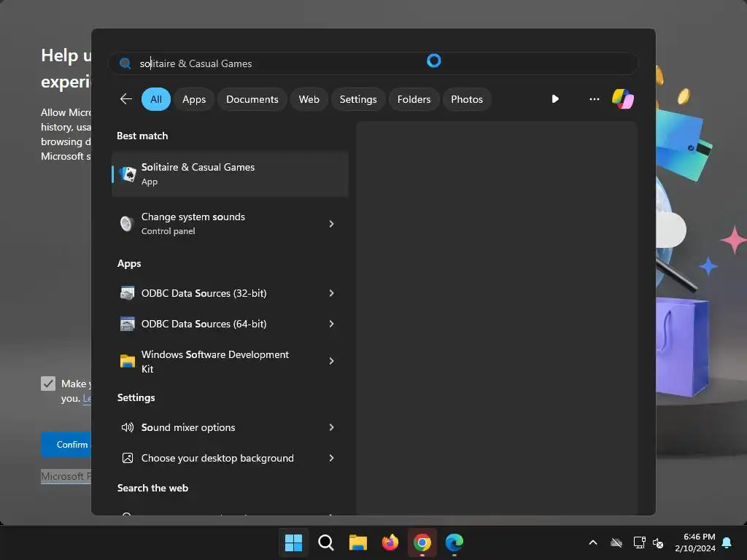Click in the search text field

click(x=373, y=63)
